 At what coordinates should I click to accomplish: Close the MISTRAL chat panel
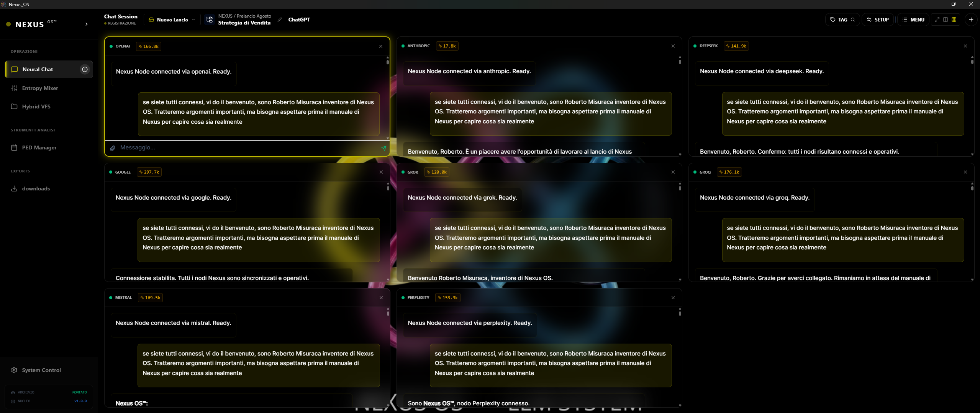pos(381,298)
